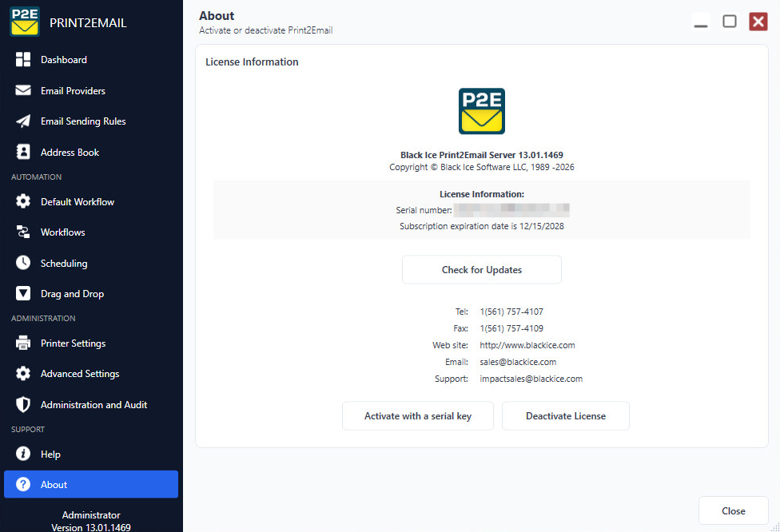Click Deactivate License button

click(x=566, y=415)
